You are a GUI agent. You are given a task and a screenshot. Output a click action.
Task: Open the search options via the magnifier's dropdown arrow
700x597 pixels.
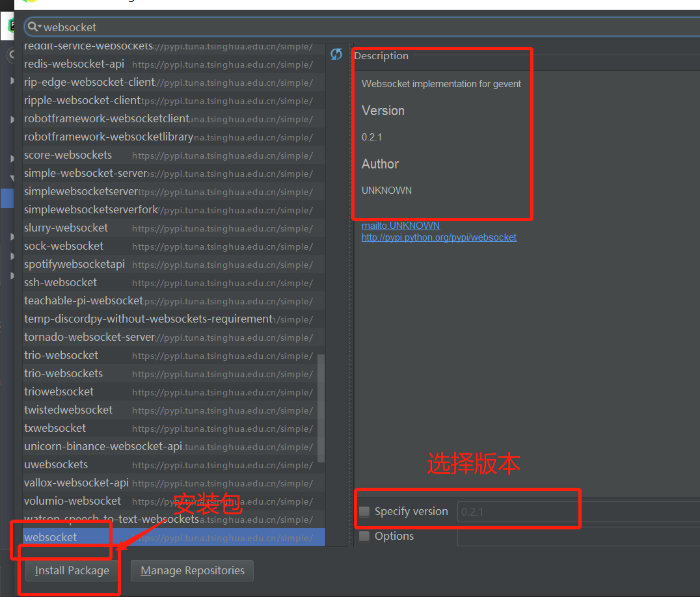click(x=40, y=27)
